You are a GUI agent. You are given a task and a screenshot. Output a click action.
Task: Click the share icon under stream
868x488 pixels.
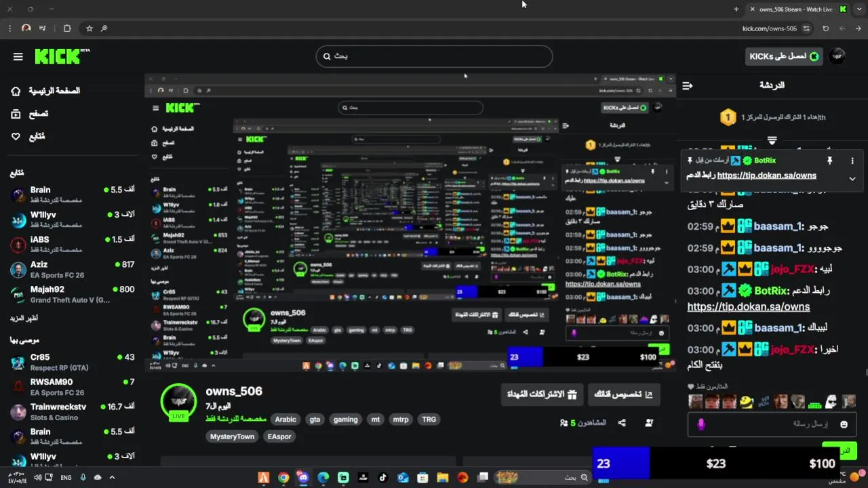pyautogui.click(x=622, y=423)
